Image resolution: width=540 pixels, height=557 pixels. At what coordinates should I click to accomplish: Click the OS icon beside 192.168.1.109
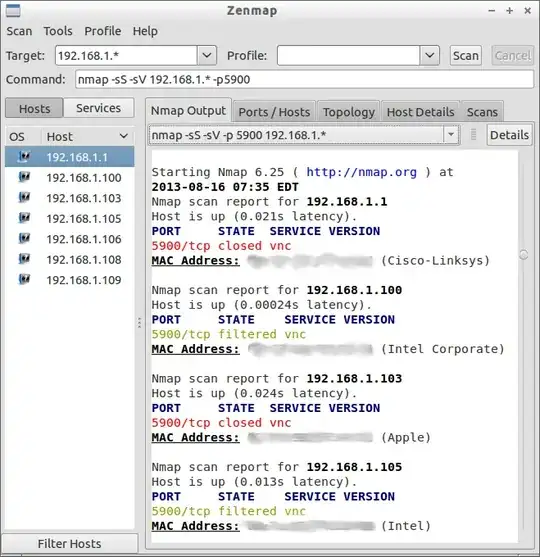point(24,280)
